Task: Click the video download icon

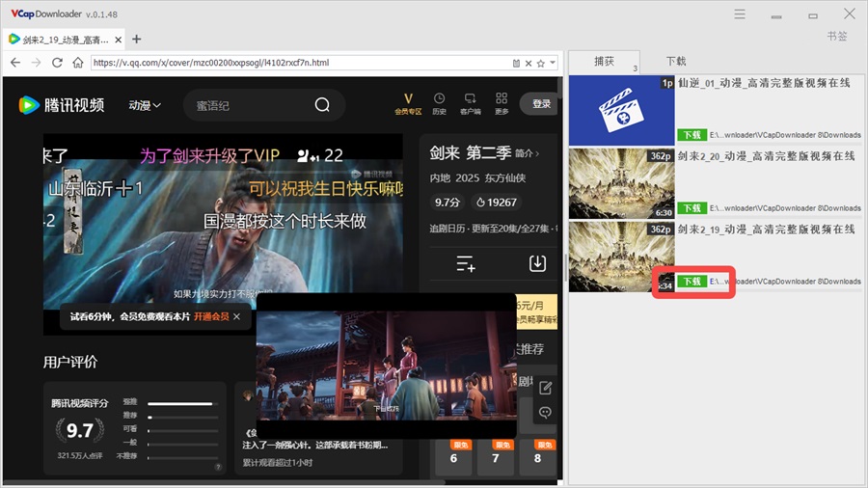Action: (537, 263)
